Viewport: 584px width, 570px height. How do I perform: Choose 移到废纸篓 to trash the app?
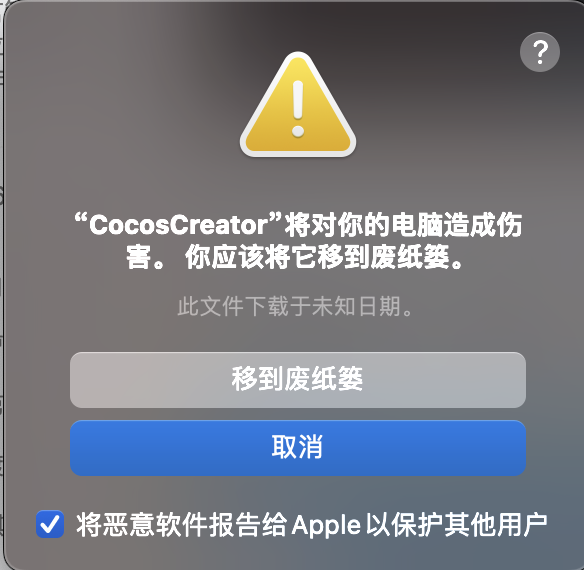[298, 380]
